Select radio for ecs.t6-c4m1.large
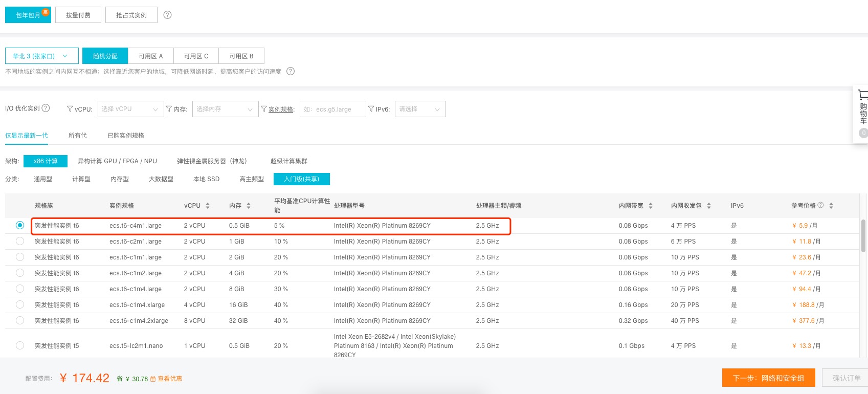868x394 pixels. pyautogui.click(x=20, y=225)
